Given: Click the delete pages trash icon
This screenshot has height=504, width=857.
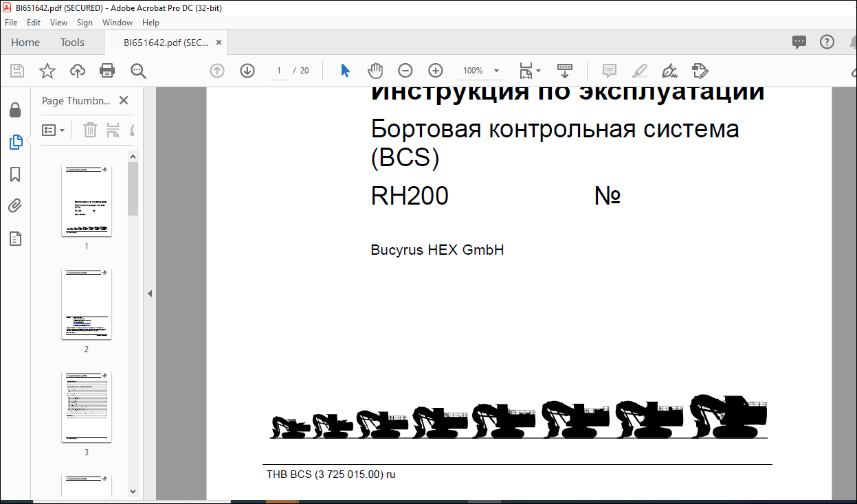Looking at the screenshot, I should [90, 130].
